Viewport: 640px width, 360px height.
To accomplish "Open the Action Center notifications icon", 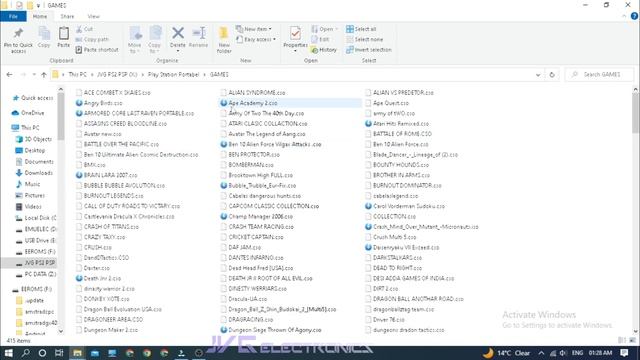I will pyautogui.click(x=624, y=353).
